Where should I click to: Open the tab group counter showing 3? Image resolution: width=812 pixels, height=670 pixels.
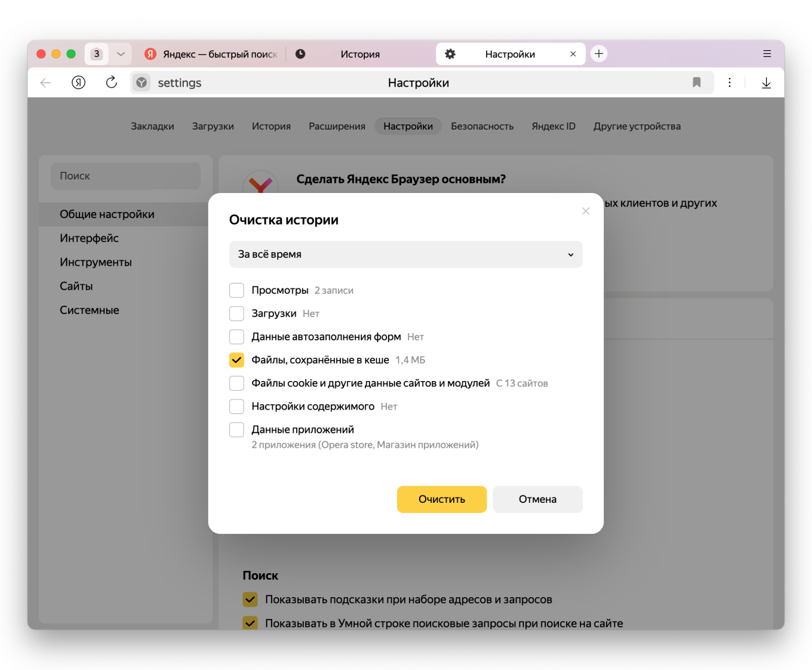tap(97, 54)
